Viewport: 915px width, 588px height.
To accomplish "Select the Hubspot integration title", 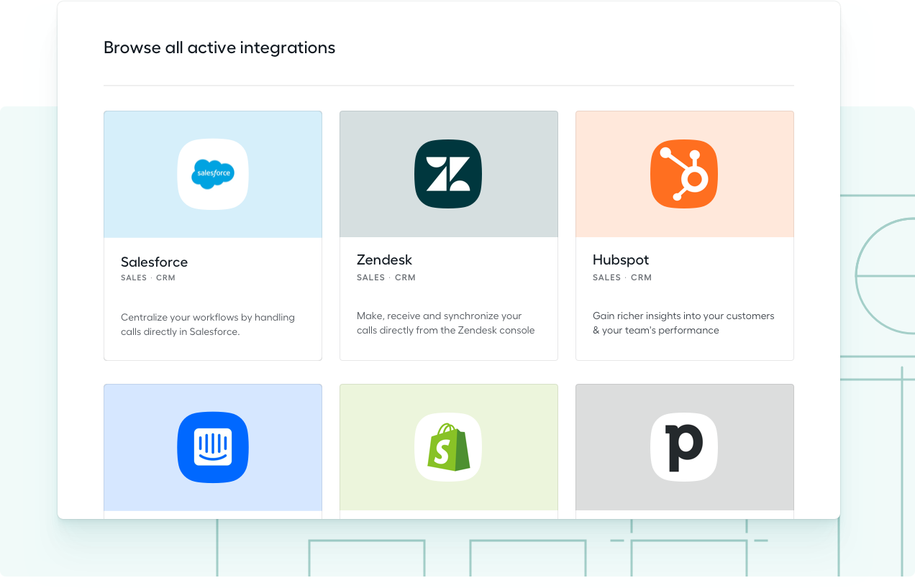I will [x=621, y=260].
